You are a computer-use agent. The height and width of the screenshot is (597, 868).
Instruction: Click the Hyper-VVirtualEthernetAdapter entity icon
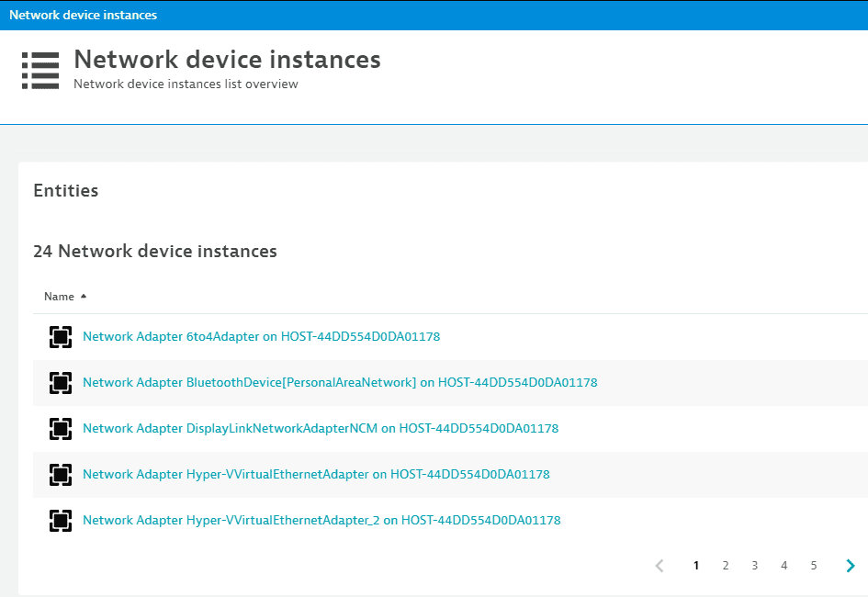[61, 475]
